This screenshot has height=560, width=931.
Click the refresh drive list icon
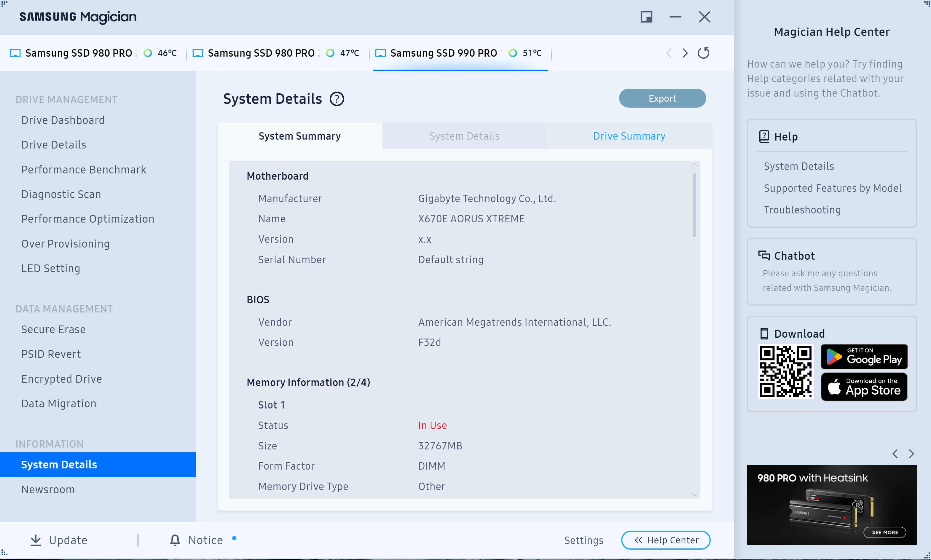pyautogui.click(x=703, y=53)
